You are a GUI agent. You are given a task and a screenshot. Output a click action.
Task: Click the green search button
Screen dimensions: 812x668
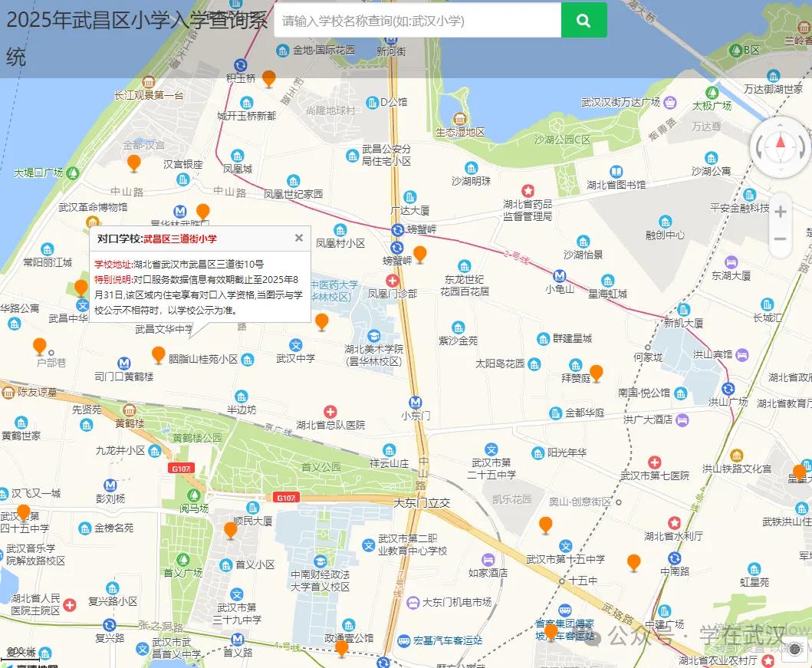(584, 20)
